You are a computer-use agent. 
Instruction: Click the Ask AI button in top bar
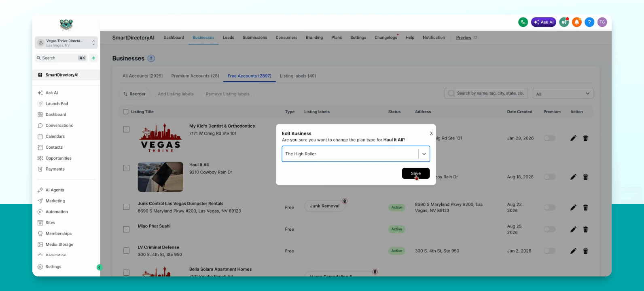[544, 22]
